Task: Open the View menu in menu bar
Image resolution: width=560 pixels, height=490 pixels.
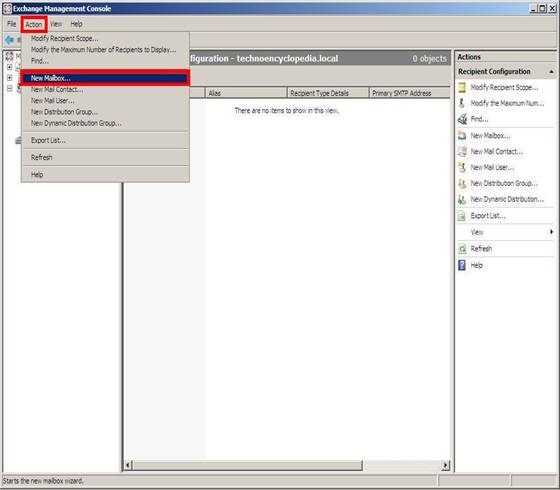Action: point(56,24)
